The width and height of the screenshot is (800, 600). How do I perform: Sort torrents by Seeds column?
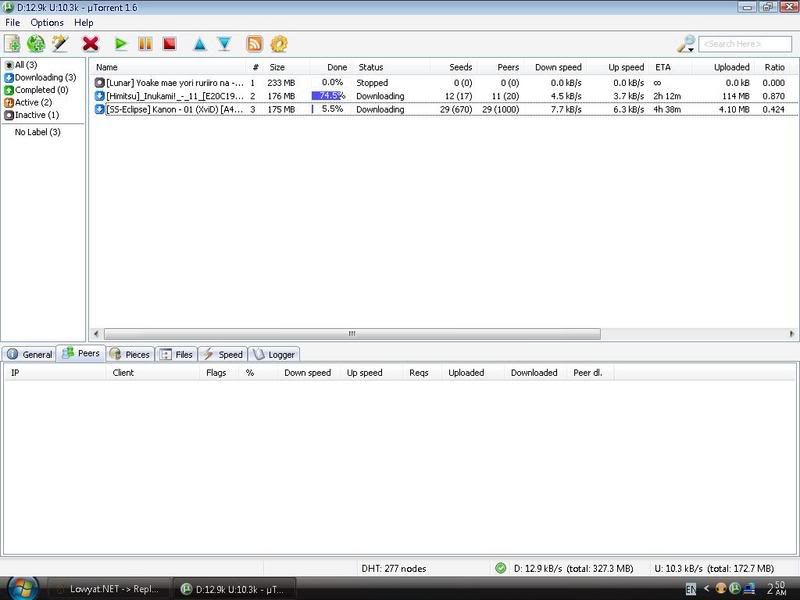pyautogui.click(x=460, y=67)
